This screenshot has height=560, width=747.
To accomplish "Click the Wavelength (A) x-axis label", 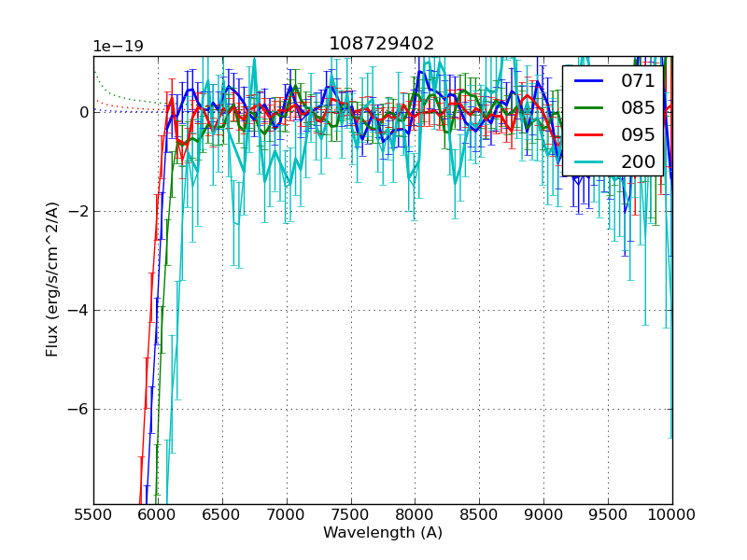I will click(x=383, y=533).
